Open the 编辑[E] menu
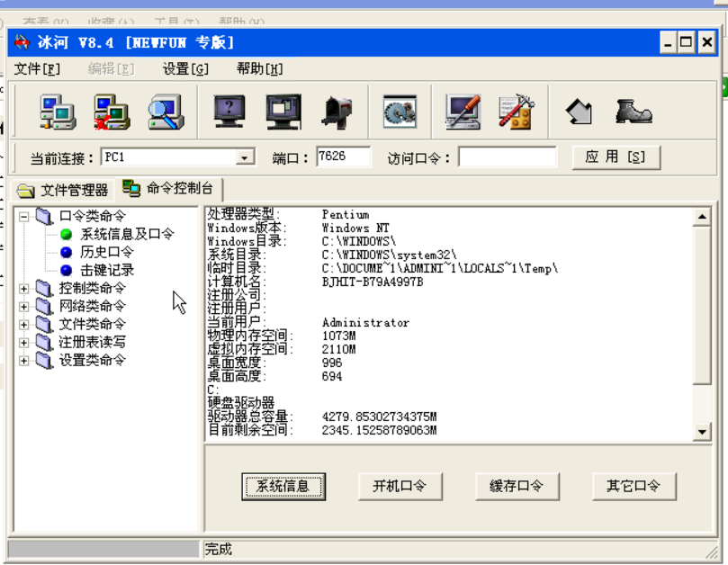Viewport: 728px width, 565px height. coord(111,69)
